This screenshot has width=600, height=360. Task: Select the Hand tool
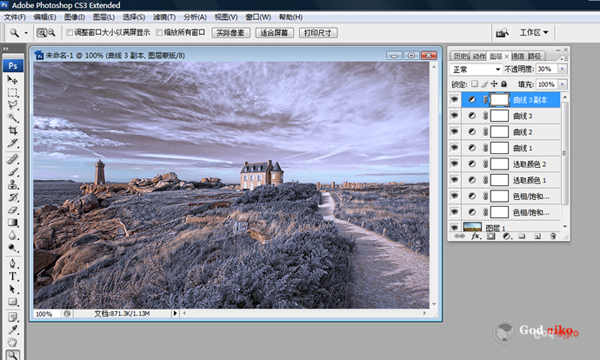tap(12, 342)
